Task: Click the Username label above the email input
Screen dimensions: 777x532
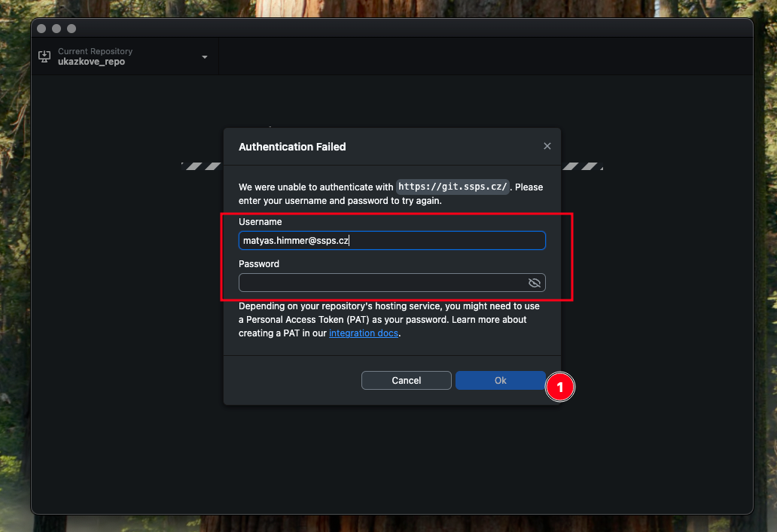Action: [260, 221]
